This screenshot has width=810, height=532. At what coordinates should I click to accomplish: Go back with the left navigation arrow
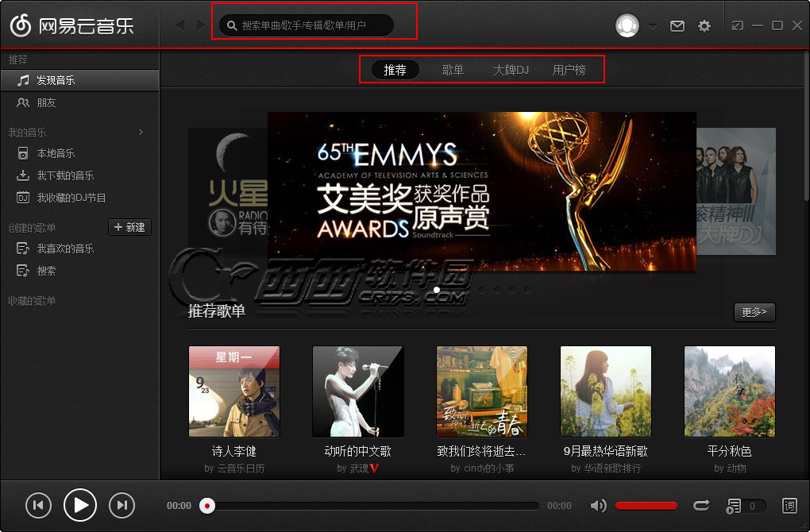click(179, 25)
